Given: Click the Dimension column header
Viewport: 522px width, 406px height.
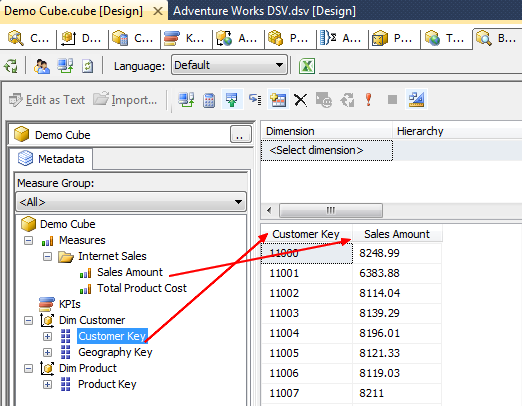Looking at the screenshot, I should [326, 131].
